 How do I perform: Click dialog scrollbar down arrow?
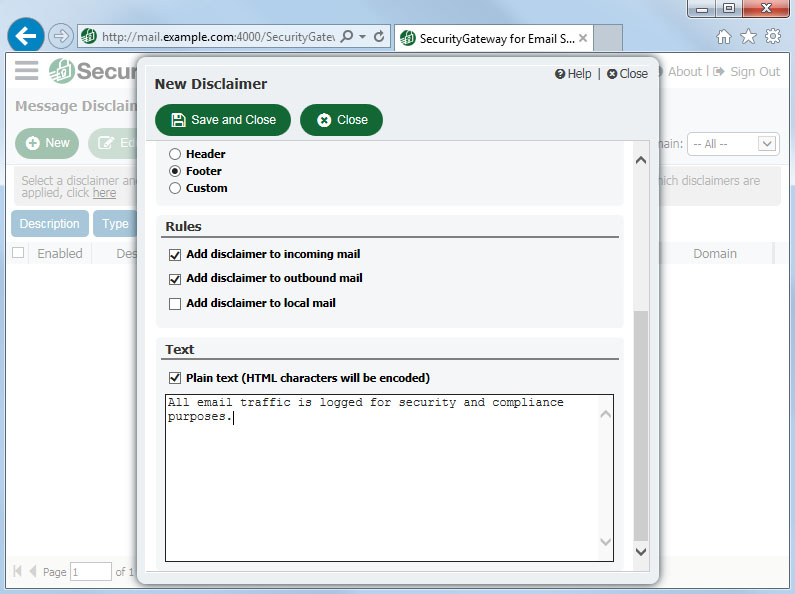click(641, 551)
